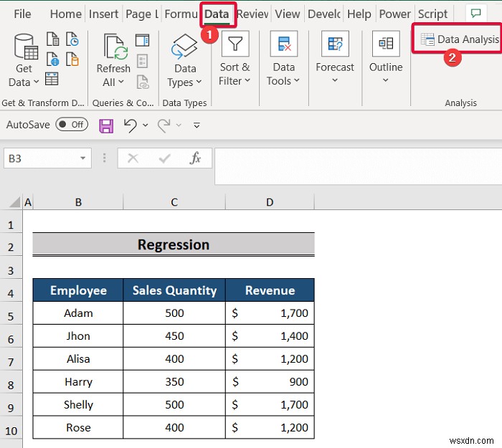Expand the Refresh All dropdown arrow

coord(120,82)
